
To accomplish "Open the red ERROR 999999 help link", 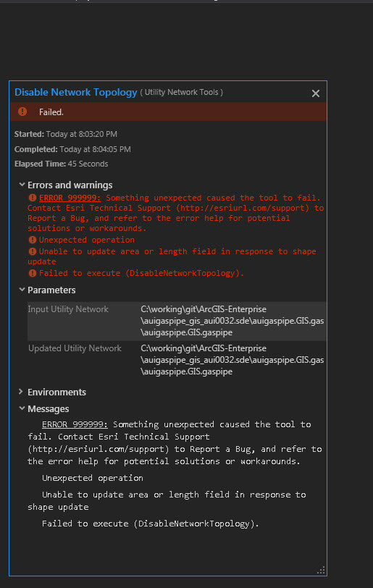I will [x=70, y=198].
